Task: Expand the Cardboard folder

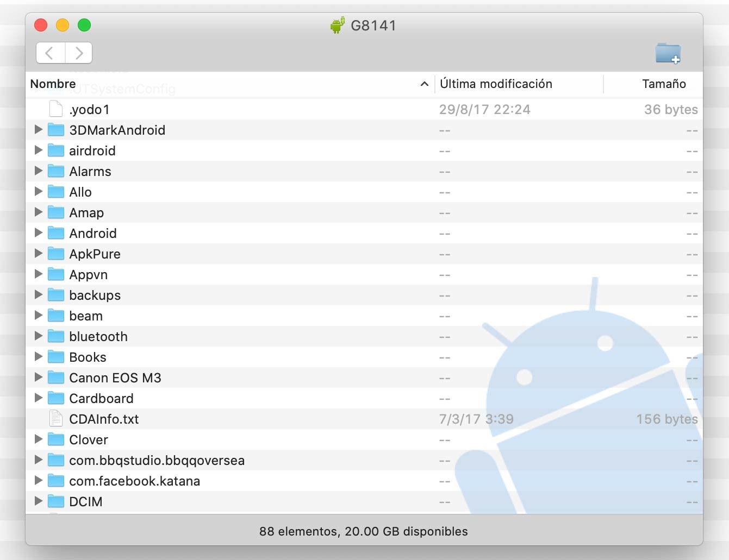Action: coord(38,398)
